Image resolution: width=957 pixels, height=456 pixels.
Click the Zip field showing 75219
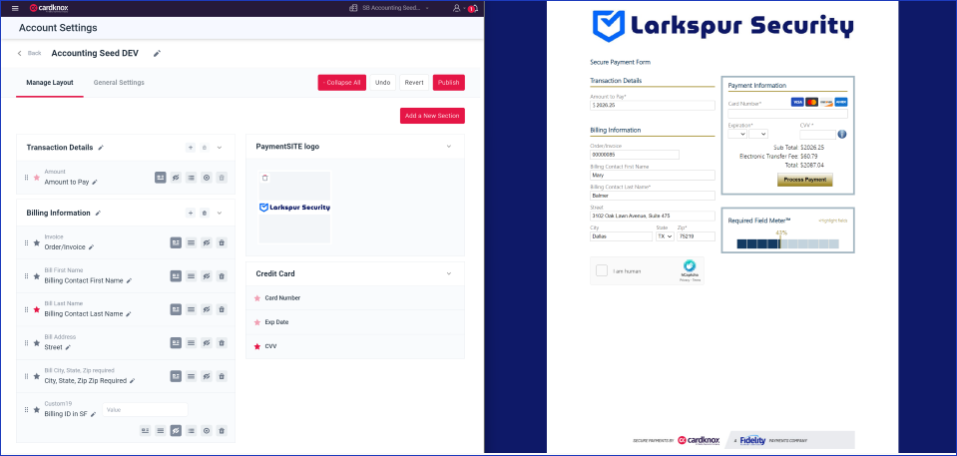(696, 236)
